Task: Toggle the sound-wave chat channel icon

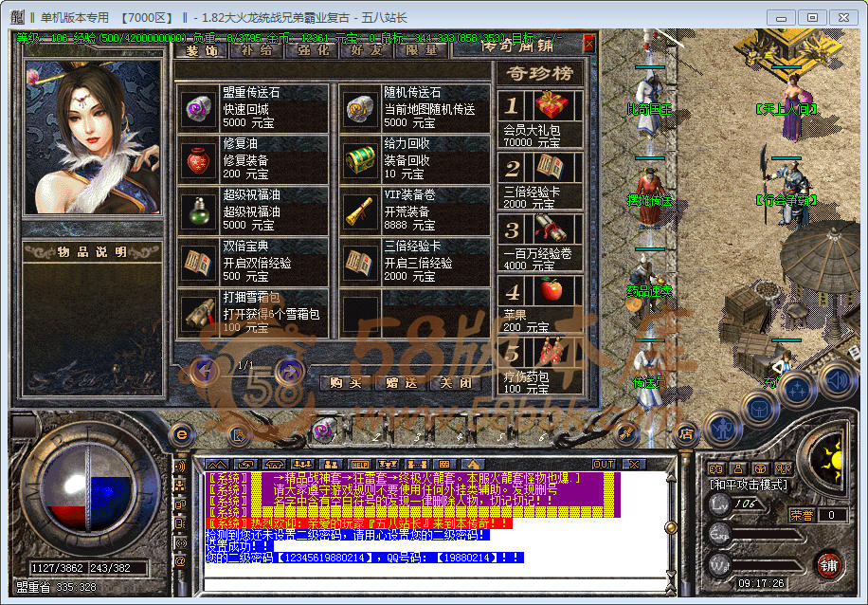Action: tap(180, 466)
